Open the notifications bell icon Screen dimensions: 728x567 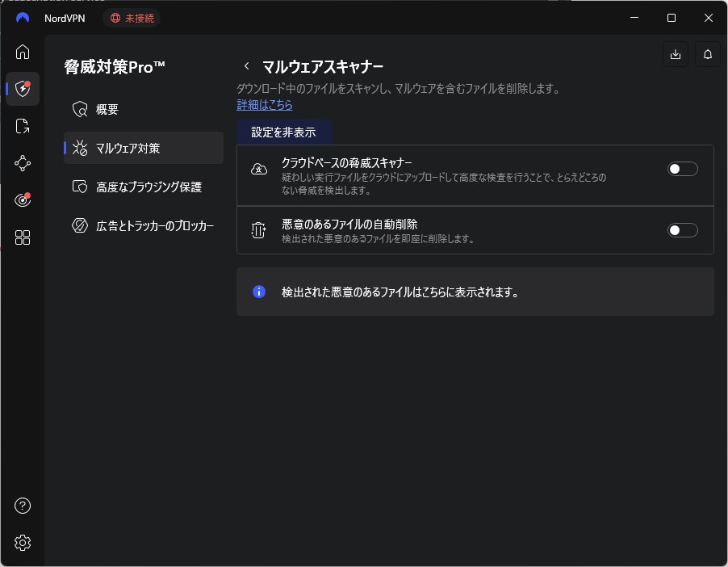708,54
